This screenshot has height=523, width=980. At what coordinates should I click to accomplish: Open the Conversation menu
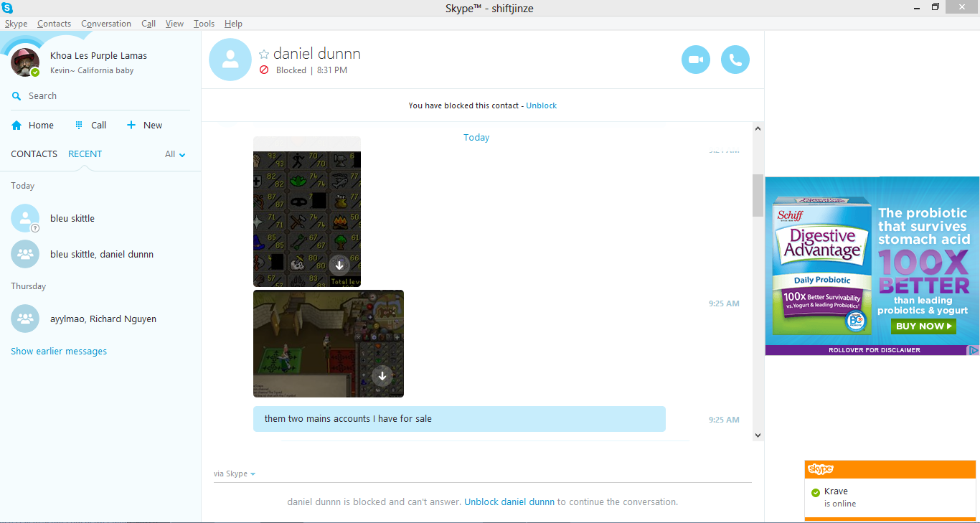pos(106,24)
